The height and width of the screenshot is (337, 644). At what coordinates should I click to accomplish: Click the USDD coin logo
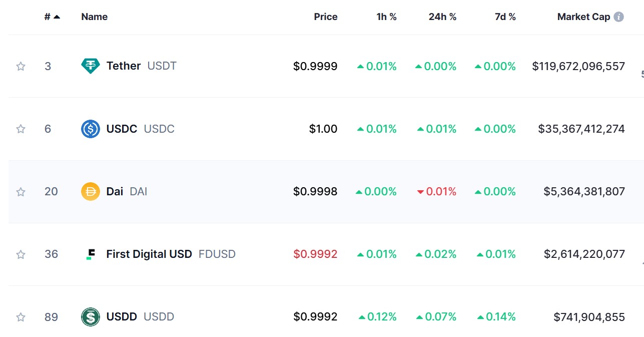pos(91,316)
